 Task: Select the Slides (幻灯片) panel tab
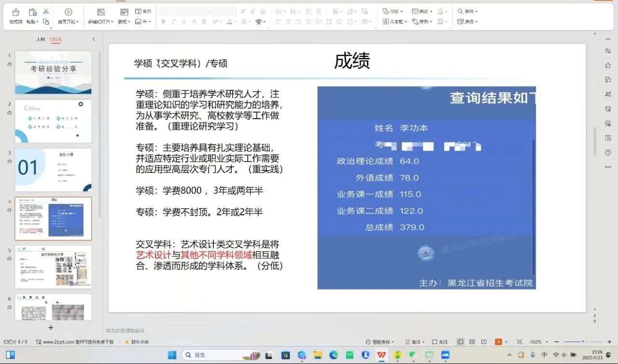pyautogui.click(x=56, y=39)
